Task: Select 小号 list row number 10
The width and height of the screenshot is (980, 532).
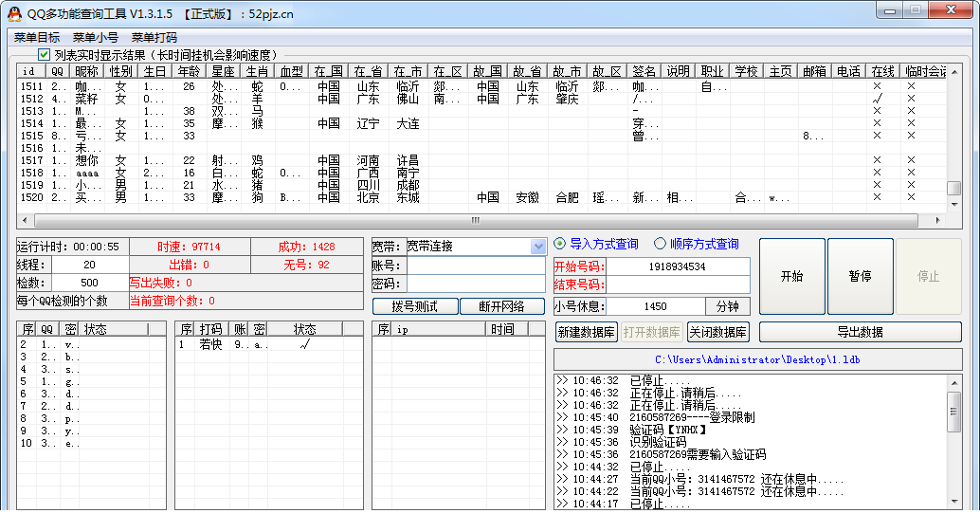Action: 91,443
